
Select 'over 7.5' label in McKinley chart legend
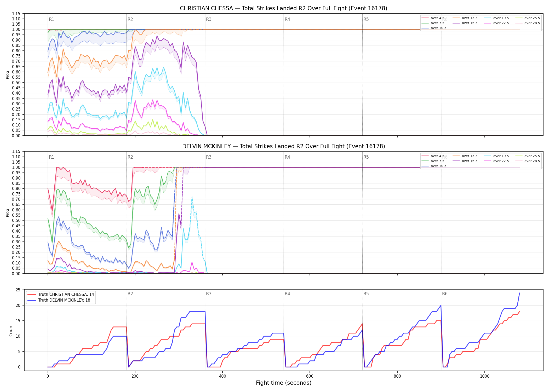click(x=437, y=161)
